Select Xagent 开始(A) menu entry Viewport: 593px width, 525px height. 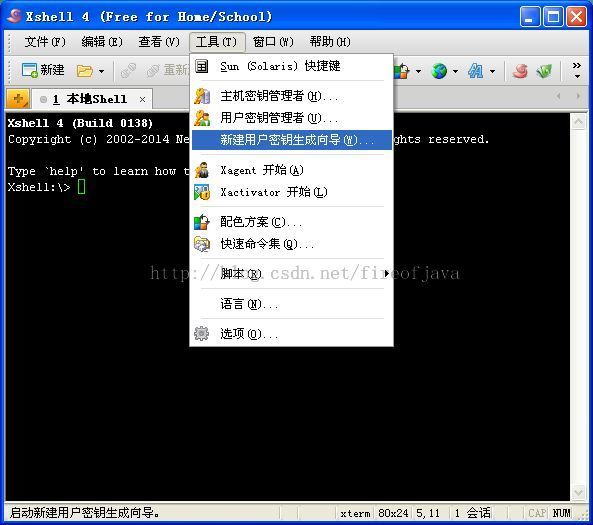[291, 170]
